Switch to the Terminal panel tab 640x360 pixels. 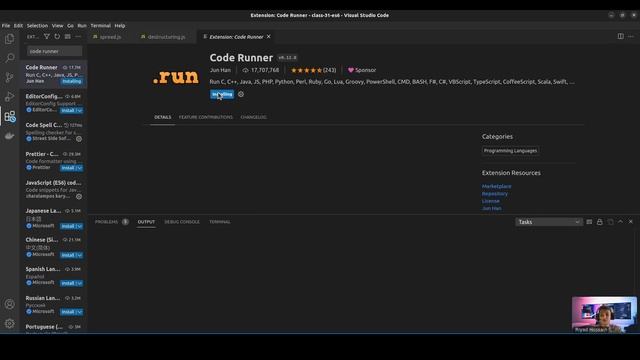tap(220, 222)
